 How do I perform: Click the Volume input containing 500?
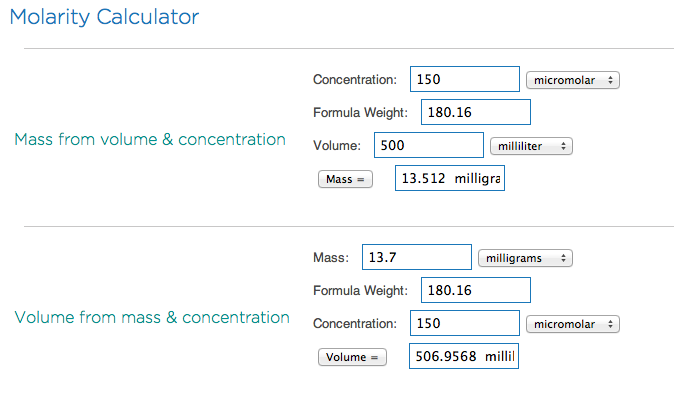429,145
